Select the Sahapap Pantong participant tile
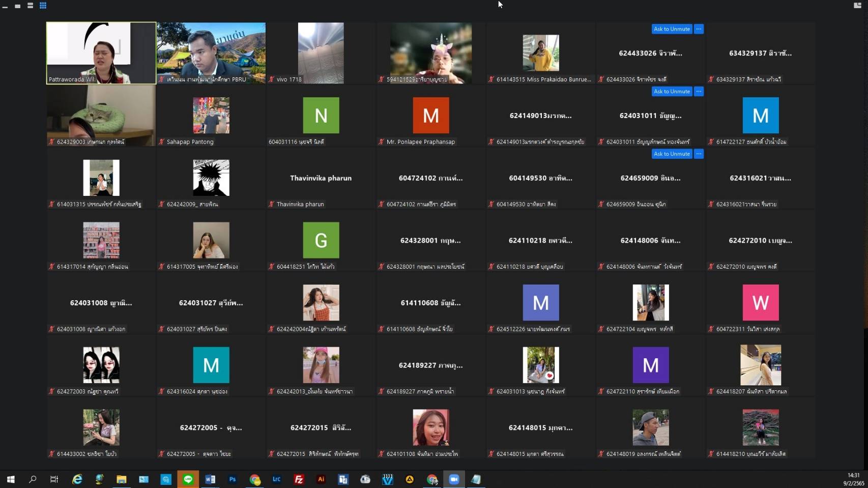Viewport: 868px width, 488px height. (211, 116)
